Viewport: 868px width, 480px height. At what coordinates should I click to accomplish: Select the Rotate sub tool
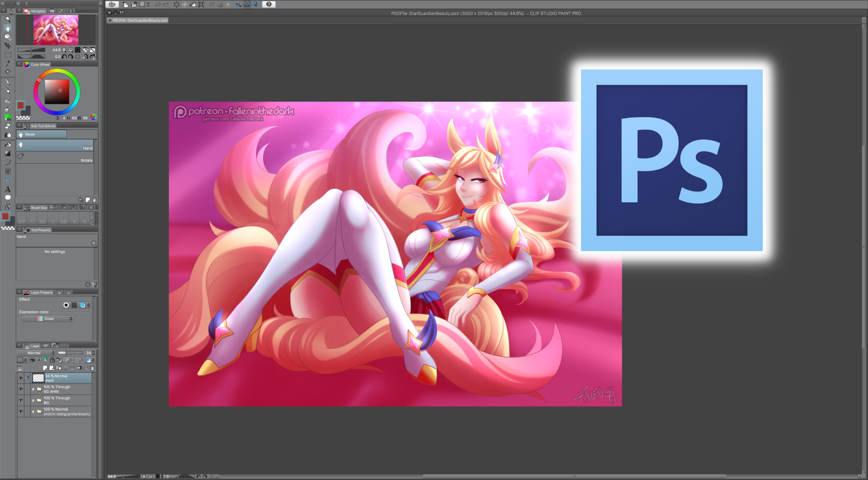click(x=54, y=157)
